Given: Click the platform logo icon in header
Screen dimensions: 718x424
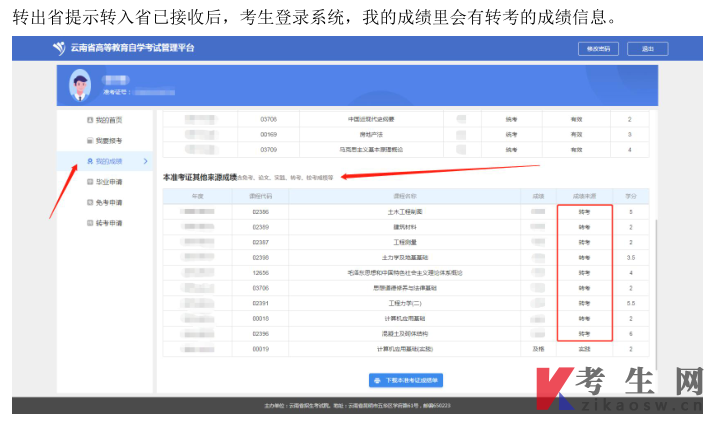Looking at the screenshot, I should (x=59, y=48).
